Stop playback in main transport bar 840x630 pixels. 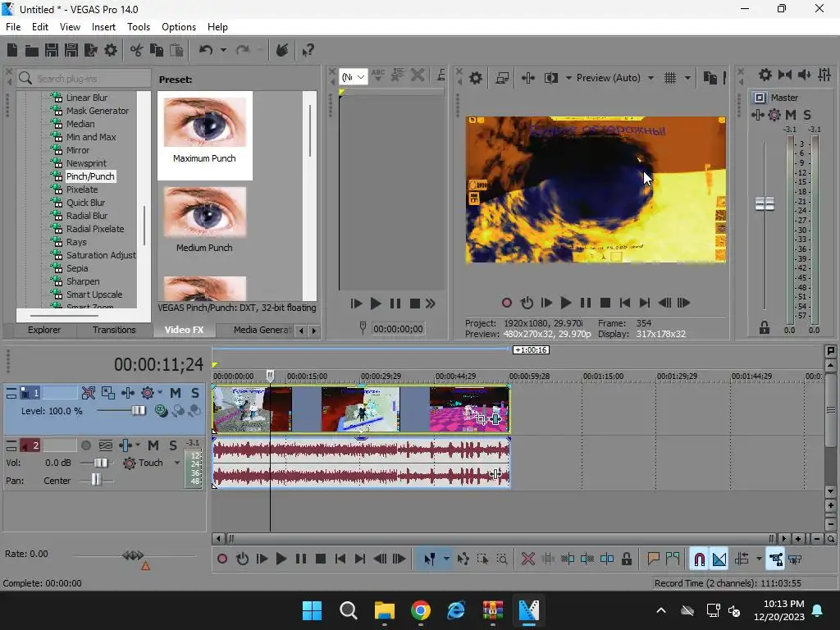point(321,559)
